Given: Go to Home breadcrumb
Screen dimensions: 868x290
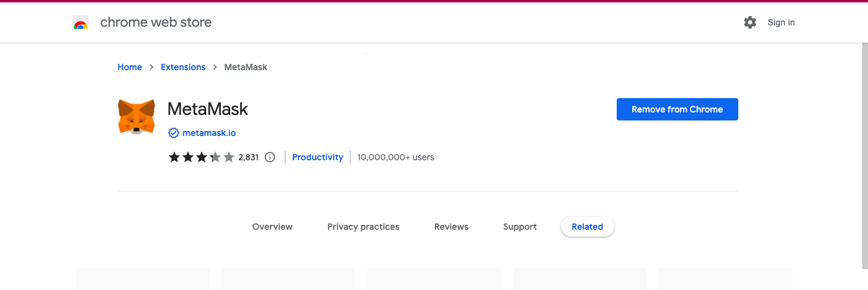Looking at the screenshot, I should point(130,67).
